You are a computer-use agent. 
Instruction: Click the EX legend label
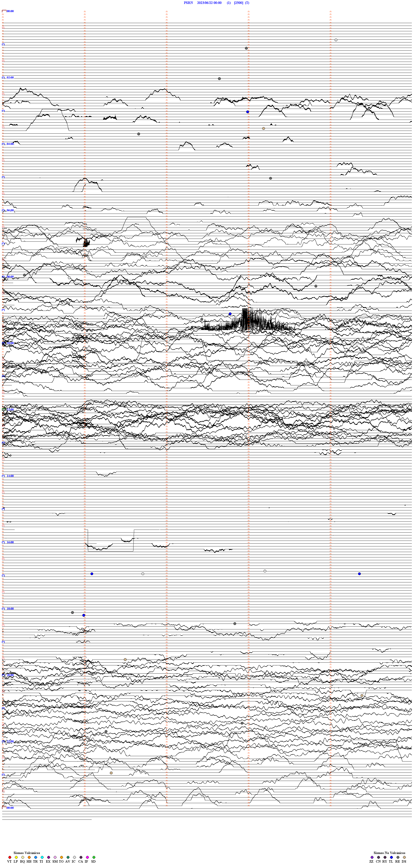48,862
